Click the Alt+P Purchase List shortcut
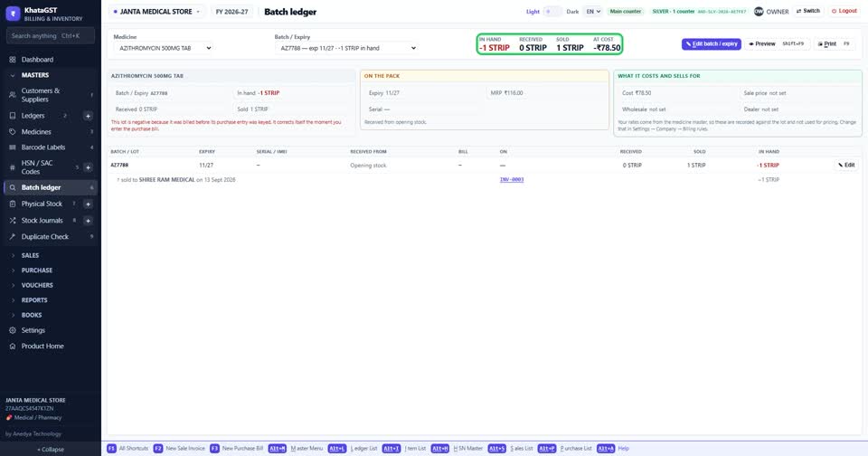This screenshot has height=456, width=868. tap(564, 448)
